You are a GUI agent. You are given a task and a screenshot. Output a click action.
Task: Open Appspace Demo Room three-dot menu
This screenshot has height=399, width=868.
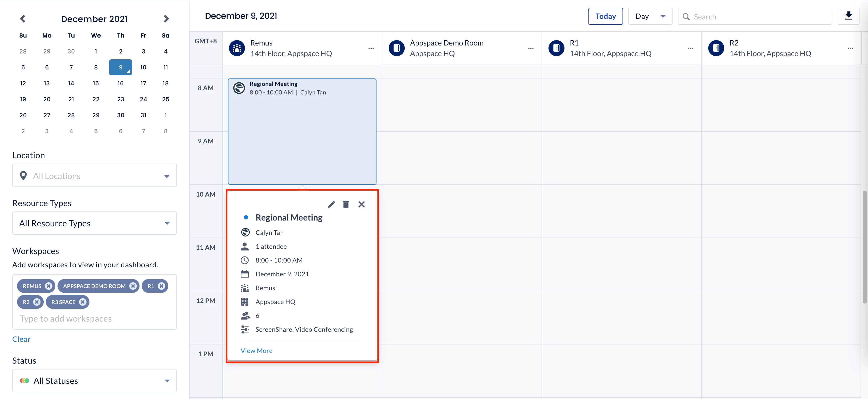pyautogui.click(x=531, y=48)
